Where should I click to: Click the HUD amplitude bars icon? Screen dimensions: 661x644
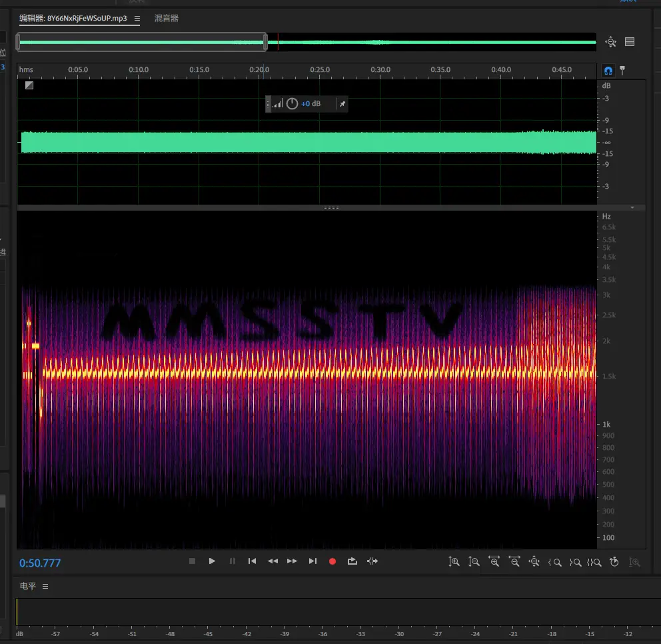coord(277,104)
